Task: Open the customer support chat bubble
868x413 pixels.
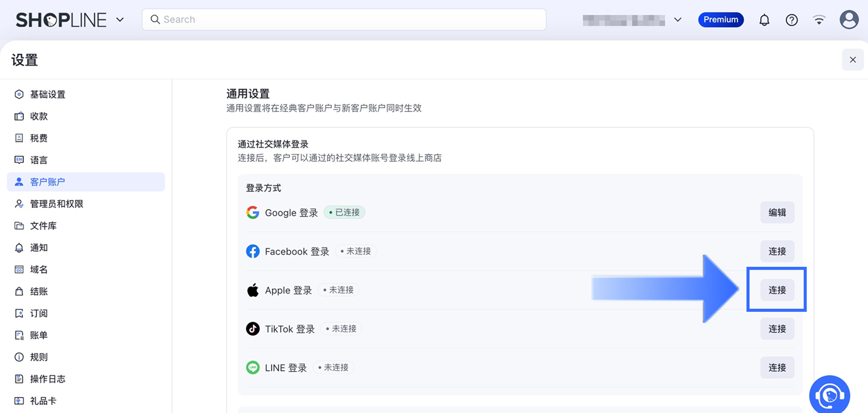Action: click(829, 395)
